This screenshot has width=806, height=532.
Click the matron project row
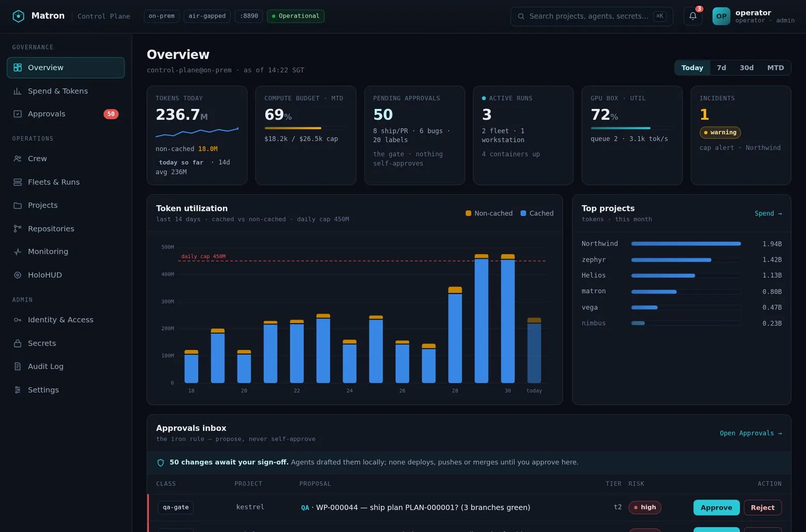(x=681, y=292)
